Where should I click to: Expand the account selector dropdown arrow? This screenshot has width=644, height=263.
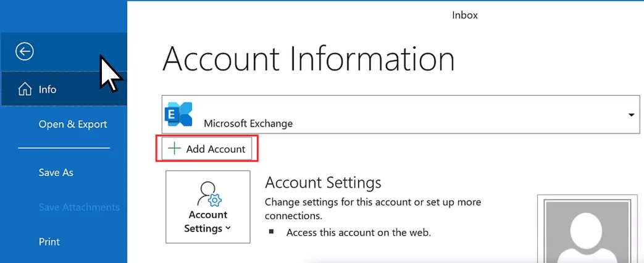click(631, 115)
